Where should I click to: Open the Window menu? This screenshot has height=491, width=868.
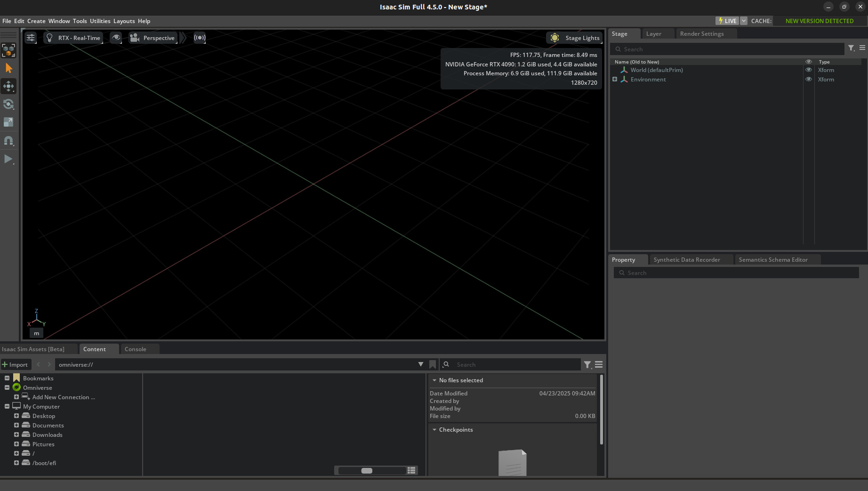tap(59, 21)
